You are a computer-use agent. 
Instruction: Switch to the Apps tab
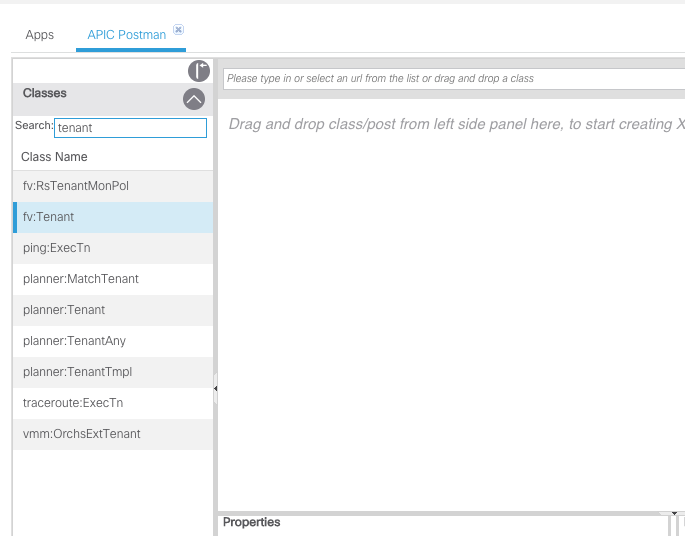[40, 35]
